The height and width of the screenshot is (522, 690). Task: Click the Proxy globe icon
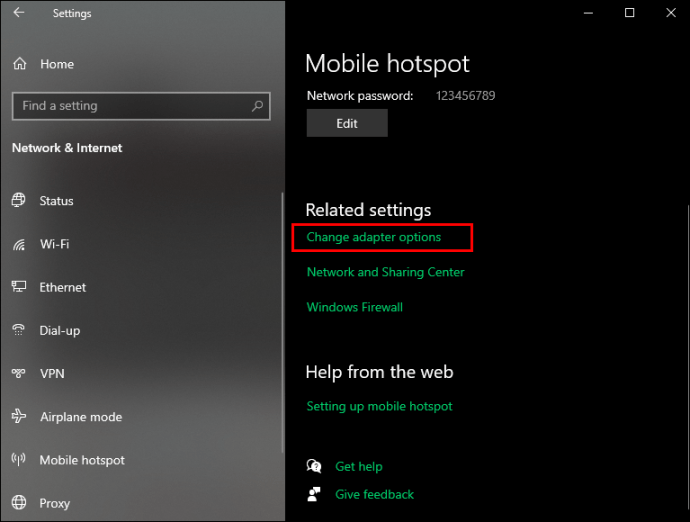(18, 502)
